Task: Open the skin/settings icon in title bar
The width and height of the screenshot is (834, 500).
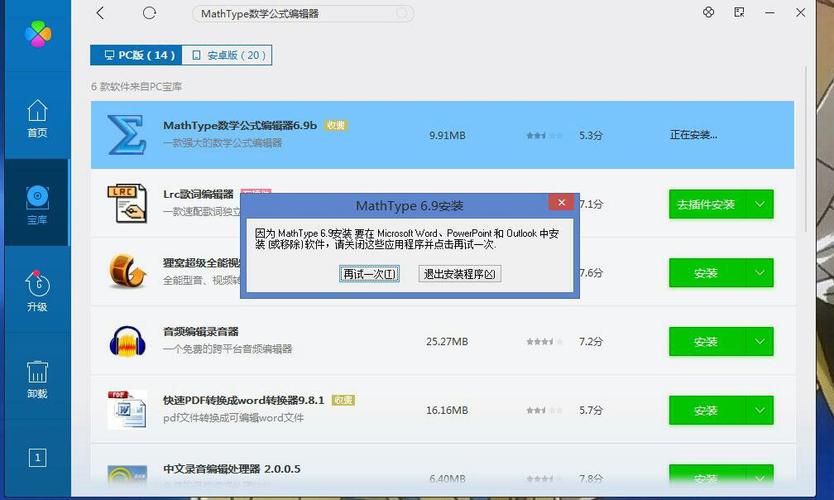Action: click(708, 12)
